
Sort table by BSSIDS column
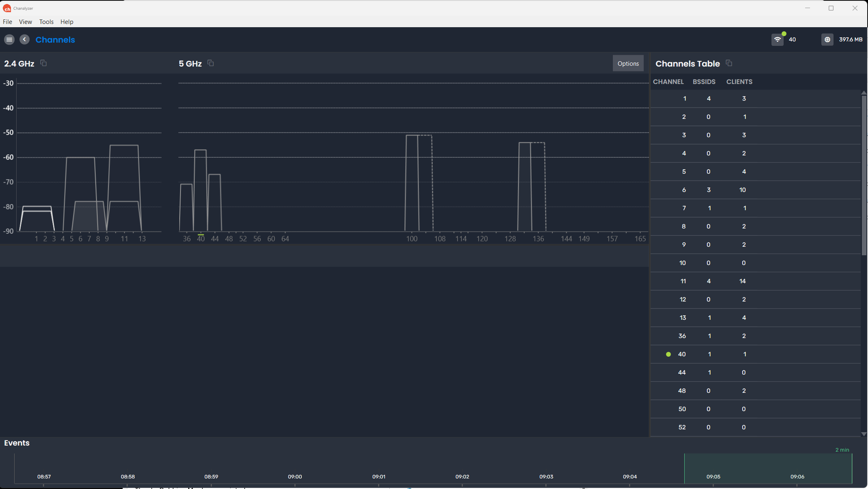pyautogui.click(x=704, y=82)
